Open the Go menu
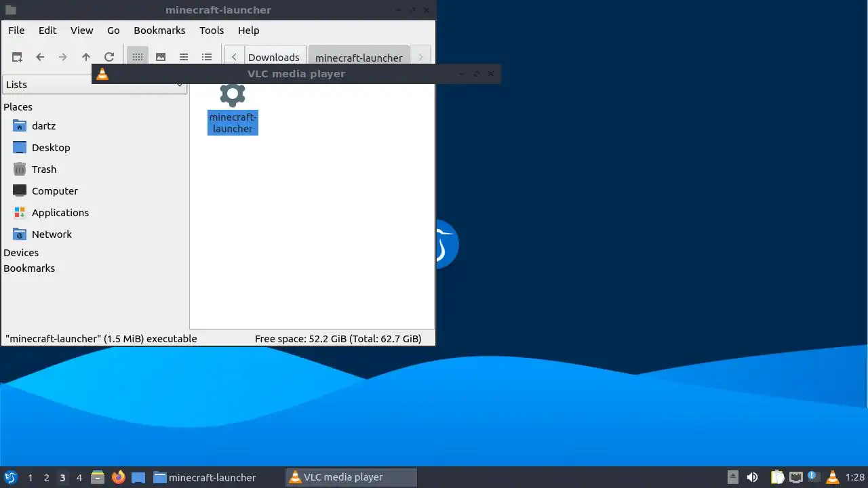 tap(113, 30)
